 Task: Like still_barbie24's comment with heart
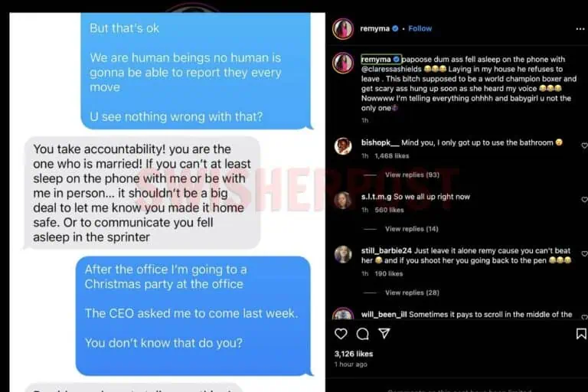coord(584,254)
